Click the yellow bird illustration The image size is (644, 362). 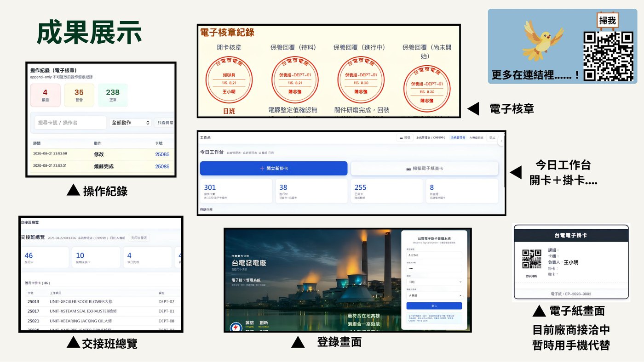tap(543, 40)
